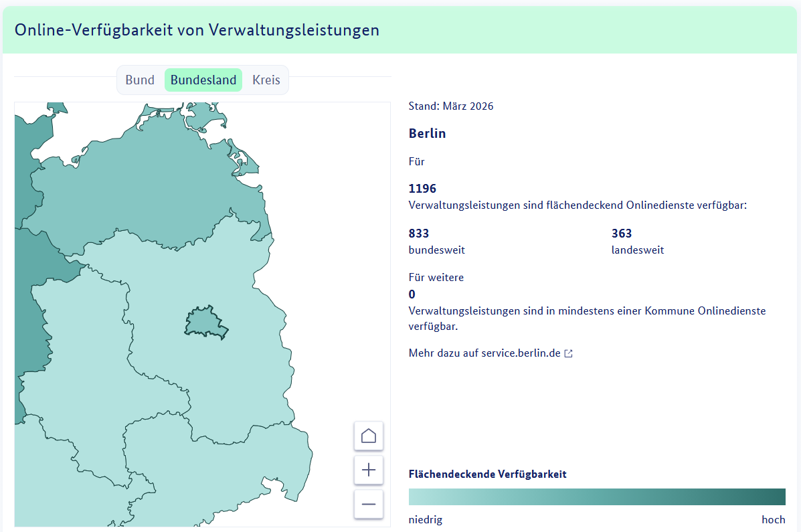Switch to the Bund tab
801x532 pixels.
140,80
